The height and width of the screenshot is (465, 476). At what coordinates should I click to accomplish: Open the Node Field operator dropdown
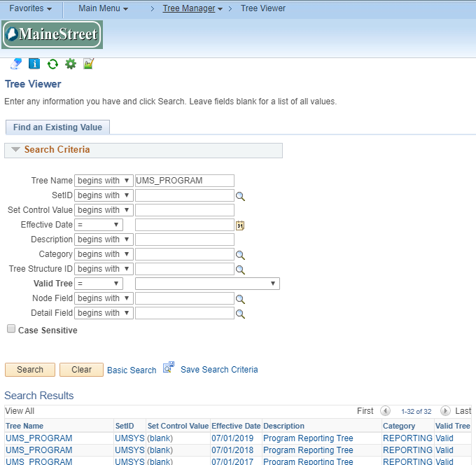[x=104, y=298]
